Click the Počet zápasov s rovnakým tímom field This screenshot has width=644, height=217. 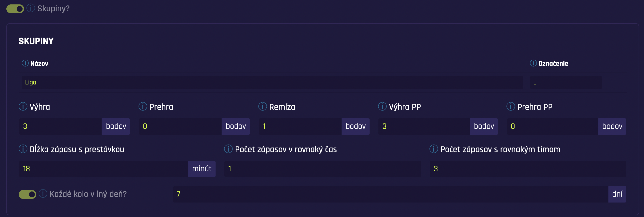[x=528, y=169]
